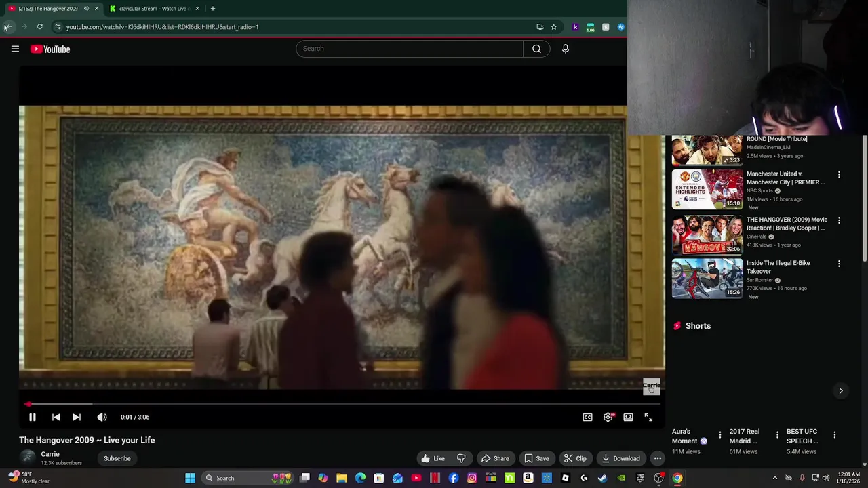868x488 pixels.
Task: Open the Carrie channel name link
Action: pos(50,454)
